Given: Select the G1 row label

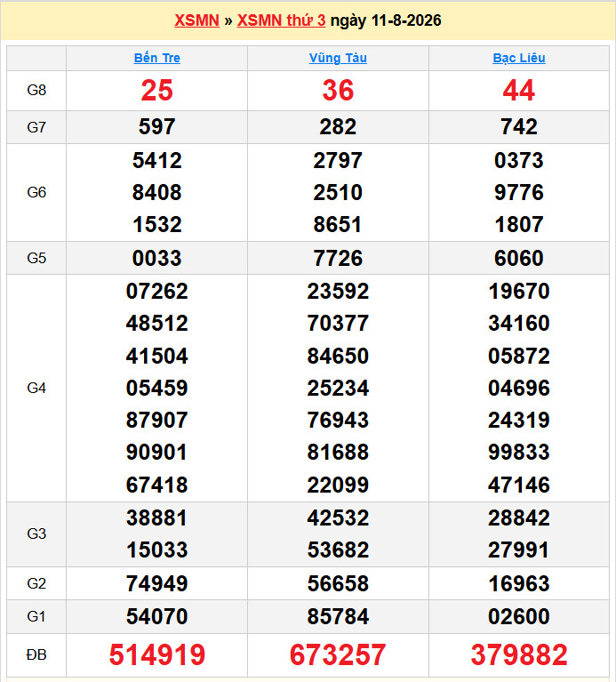Looking at the screenshot, I should click(36, 616).
